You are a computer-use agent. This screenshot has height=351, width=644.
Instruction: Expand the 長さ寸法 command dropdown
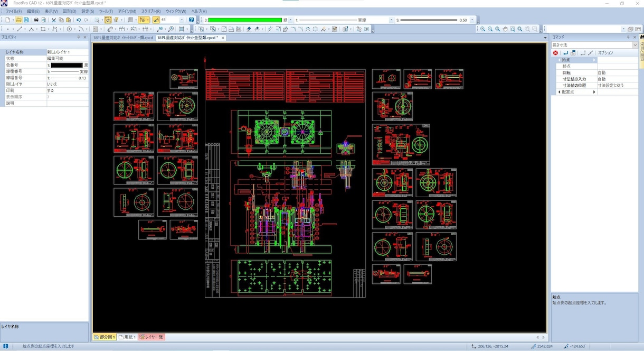click(x=635, y=45)
